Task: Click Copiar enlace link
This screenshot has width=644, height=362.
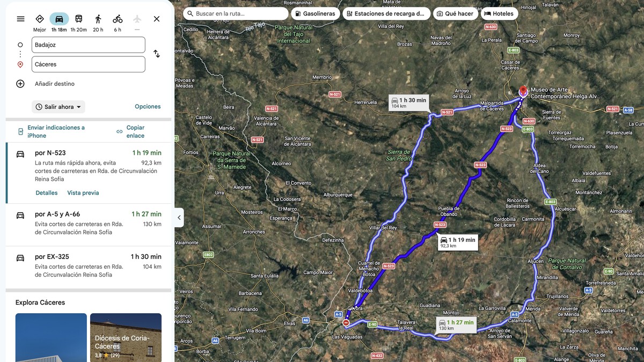Action: point(135,131)
